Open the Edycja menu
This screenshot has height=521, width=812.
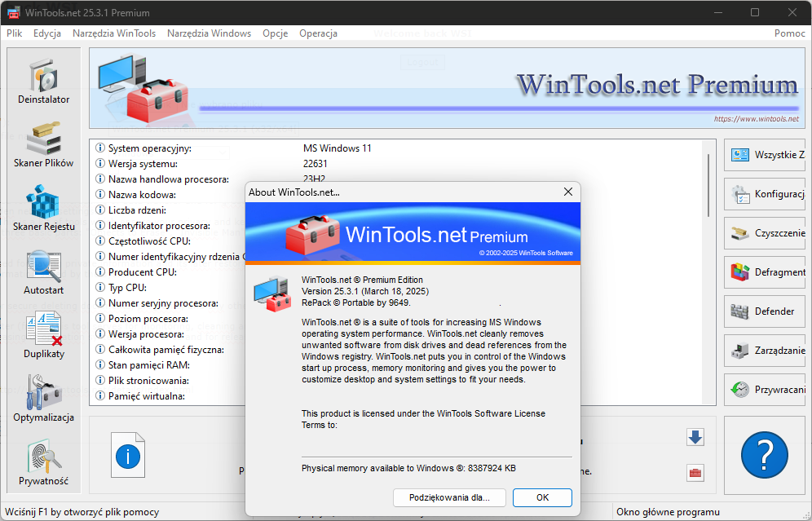[47, 33]
